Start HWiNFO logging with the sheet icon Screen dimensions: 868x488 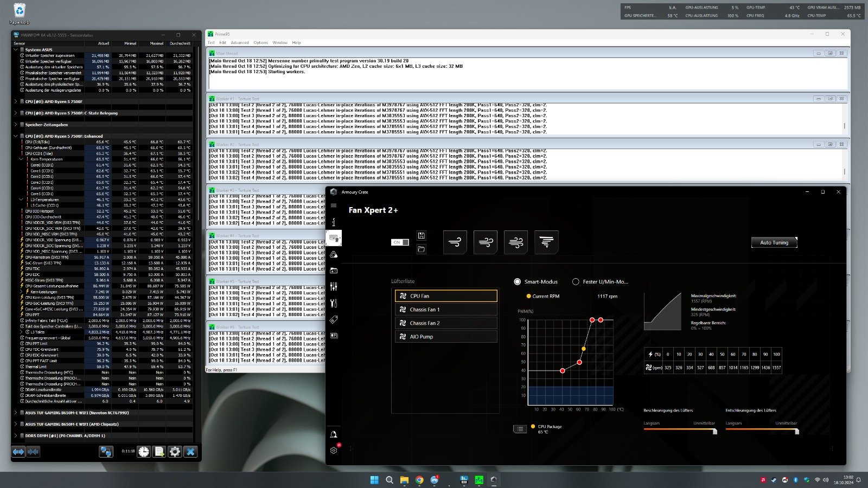[x=159, y=452]
